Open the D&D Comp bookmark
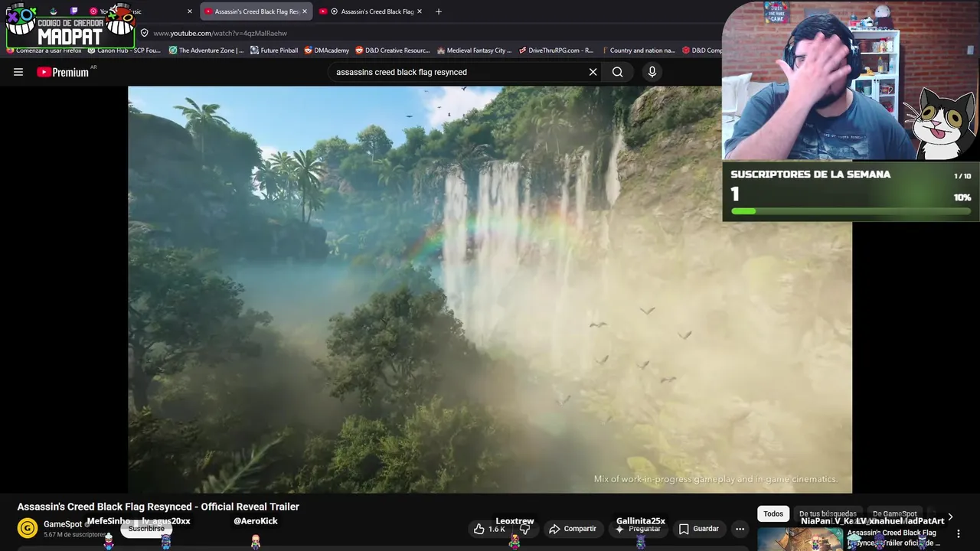The width and height of the screenshot is (980, 551). 701,51
